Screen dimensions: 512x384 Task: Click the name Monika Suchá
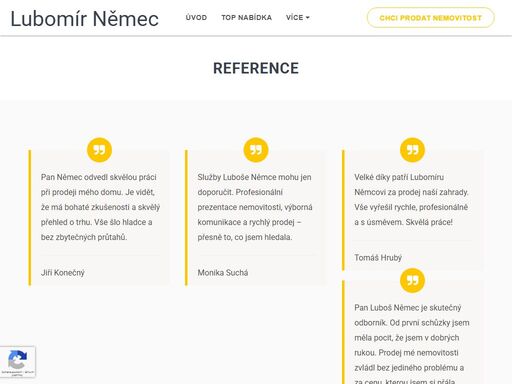coord(223,273)
